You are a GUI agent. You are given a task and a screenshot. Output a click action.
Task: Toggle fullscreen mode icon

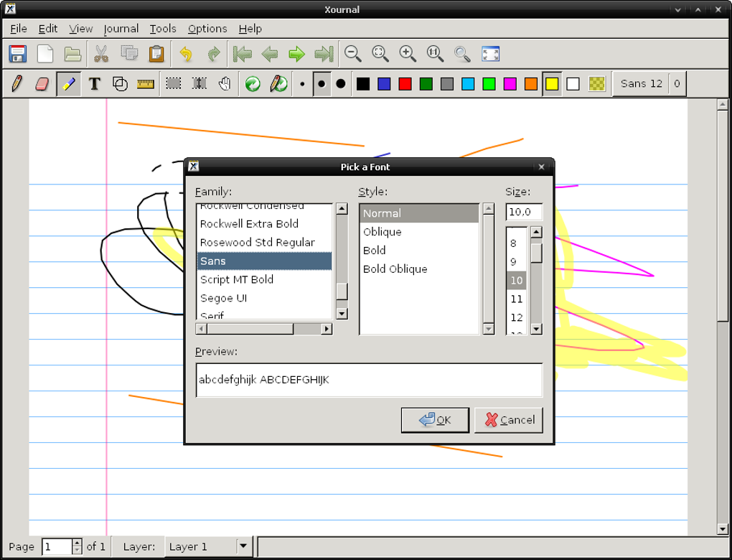(491, 54)
